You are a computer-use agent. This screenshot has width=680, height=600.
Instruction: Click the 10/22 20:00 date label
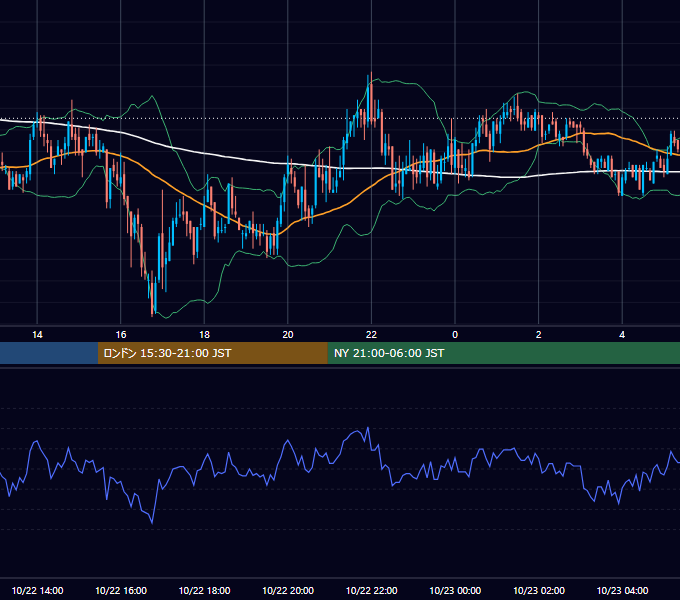[x=288, y=590]
